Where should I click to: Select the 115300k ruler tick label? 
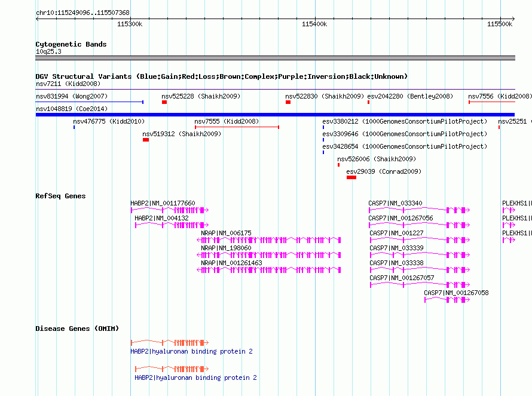pyautogui.click(x=130, y=24)
